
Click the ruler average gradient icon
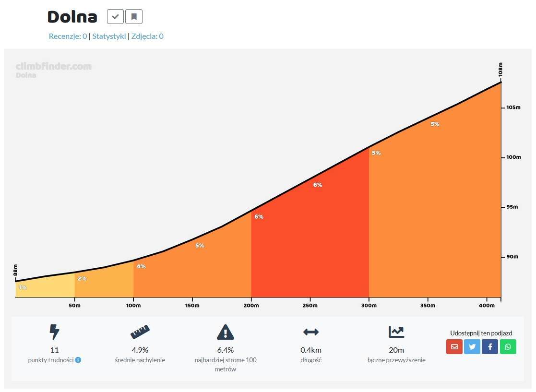(140, 332)
